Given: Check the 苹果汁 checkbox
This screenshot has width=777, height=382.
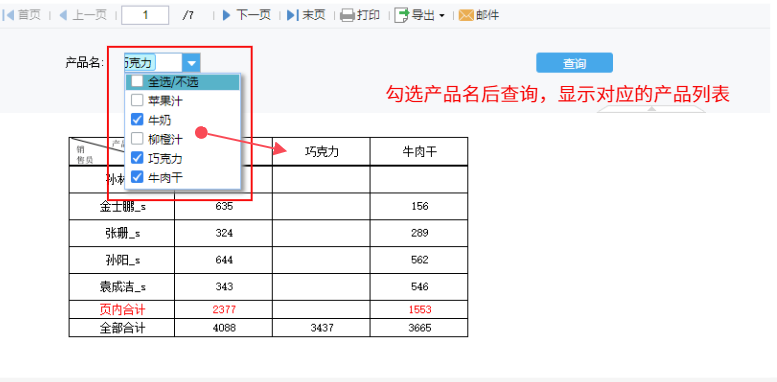Looking at the screenshot, I should tap(137, 101).
